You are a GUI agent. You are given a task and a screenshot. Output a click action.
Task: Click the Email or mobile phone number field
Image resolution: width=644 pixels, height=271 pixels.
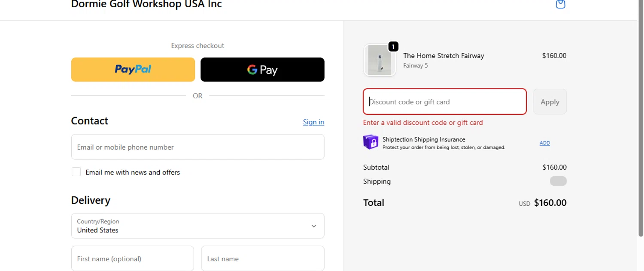tap(197, 147)
